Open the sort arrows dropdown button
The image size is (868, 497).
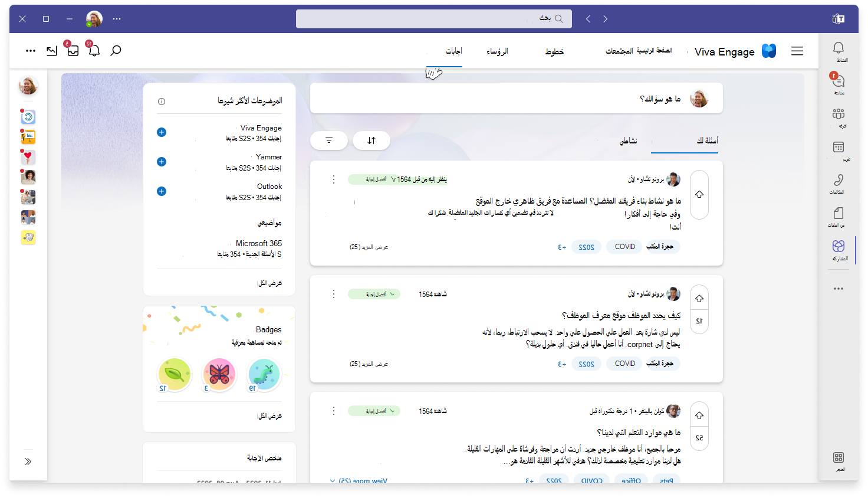(371, 140)
